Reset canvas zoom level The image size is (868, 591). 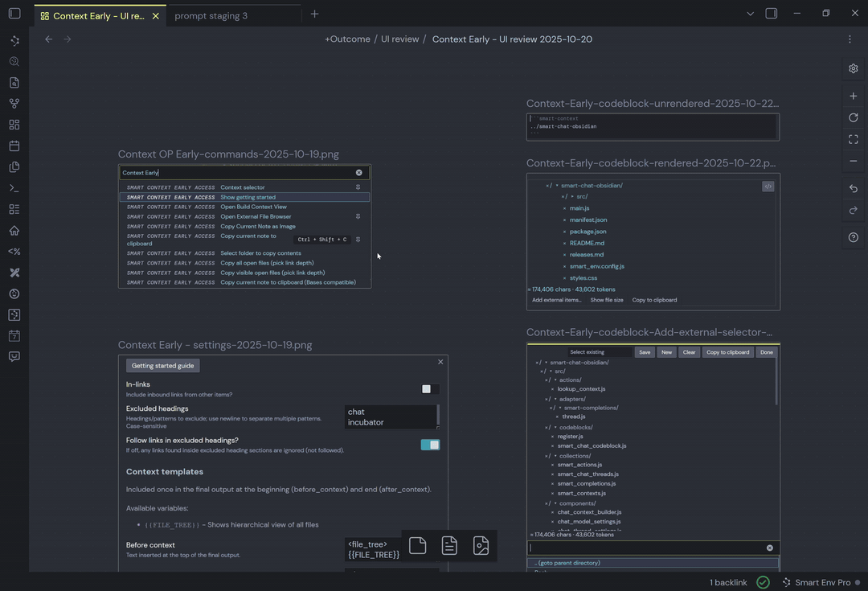[x=853, y=117]
